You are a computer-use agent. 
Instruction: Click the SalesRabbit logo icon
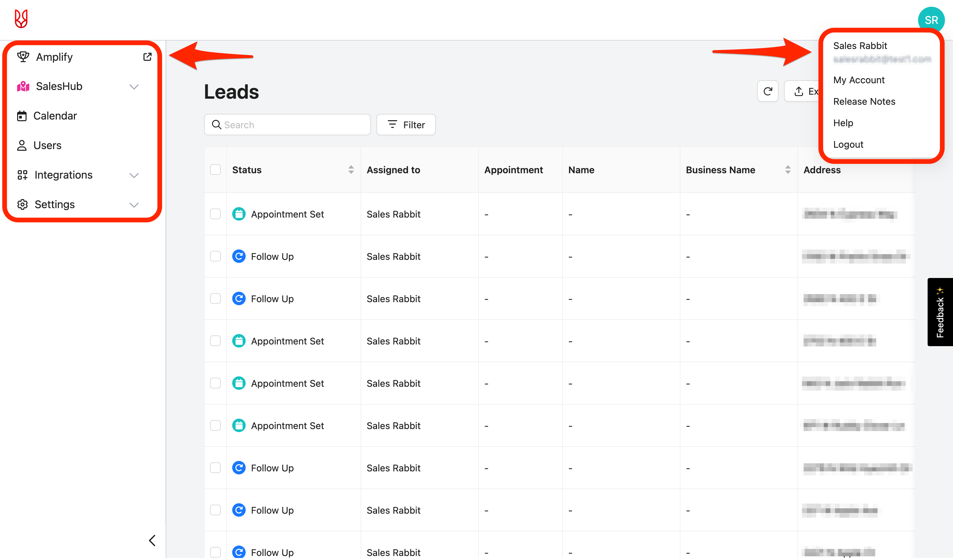click(21, 19)
